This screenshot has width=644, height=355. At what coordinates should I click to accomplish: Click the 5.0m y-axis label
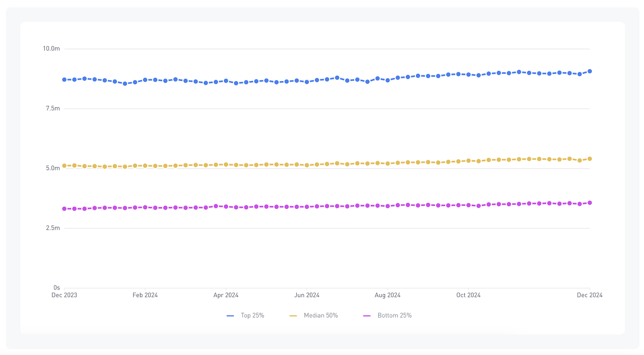(53, 168)
